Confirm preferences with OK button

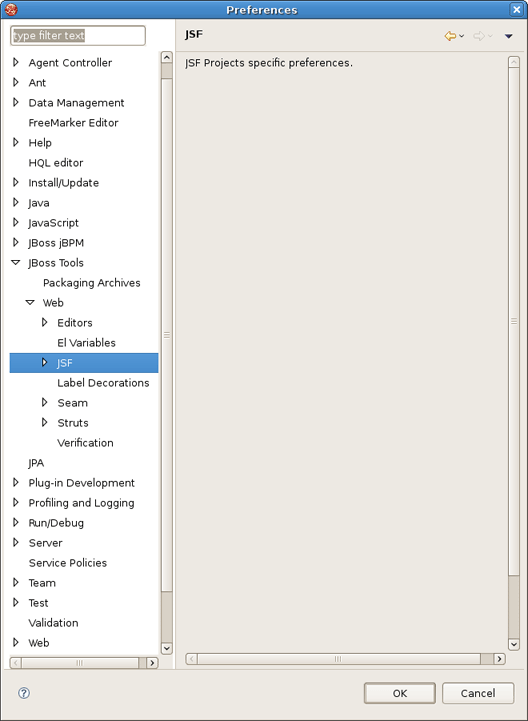(400, 693)
